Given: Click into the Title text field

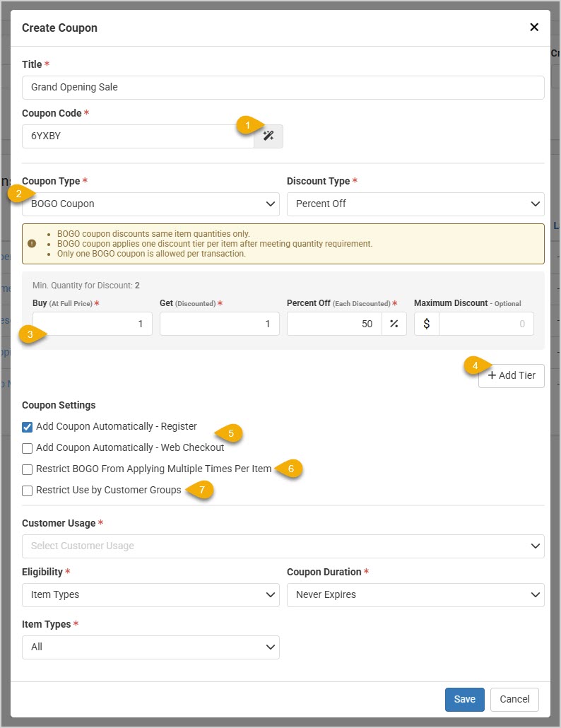Looking at the screenshot, I should click(283, 88).
